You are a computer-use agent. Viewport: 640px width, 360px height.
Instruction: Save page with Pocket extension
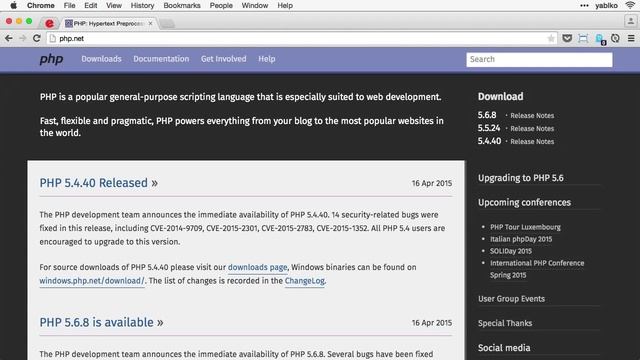(x=567, y=38)
